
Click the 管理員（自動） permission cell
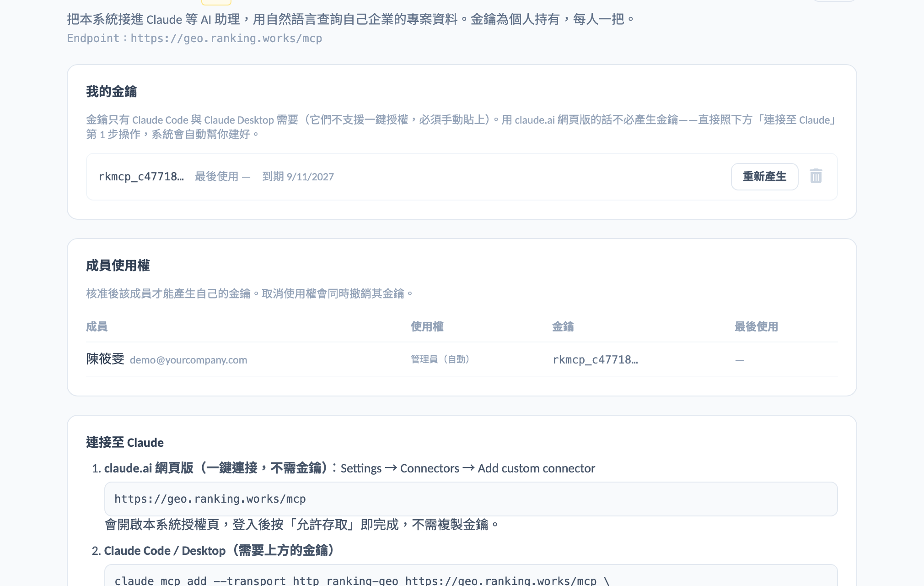[x=440, y=359]
